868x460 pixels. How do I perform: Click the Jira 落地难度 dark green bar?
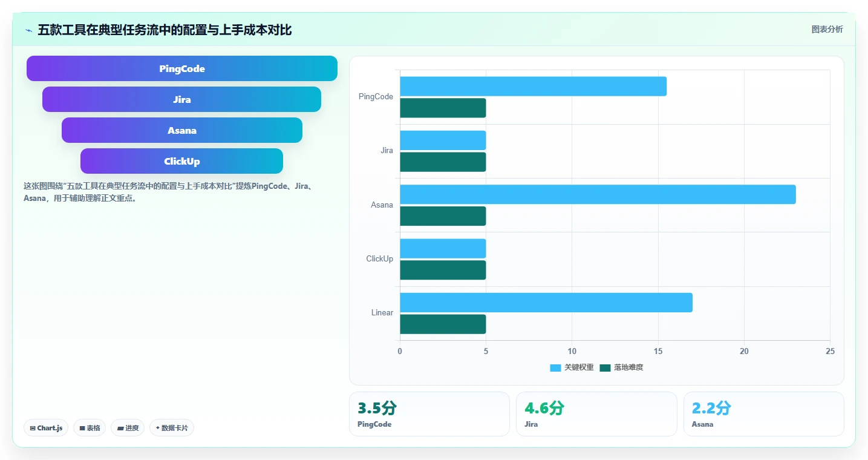click(x=443, y=162)
